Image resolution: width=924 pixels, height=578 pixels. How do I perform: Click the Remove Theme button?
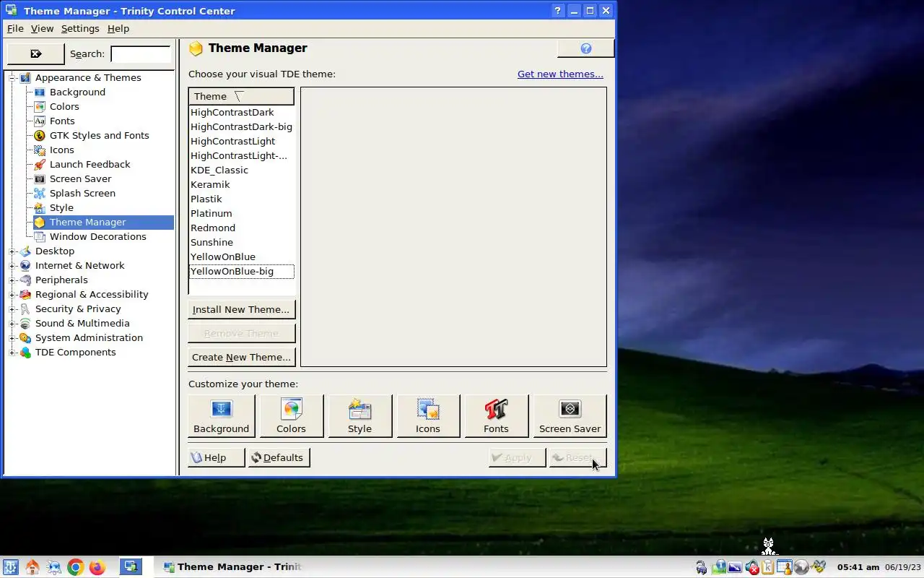tap(241, 333)
